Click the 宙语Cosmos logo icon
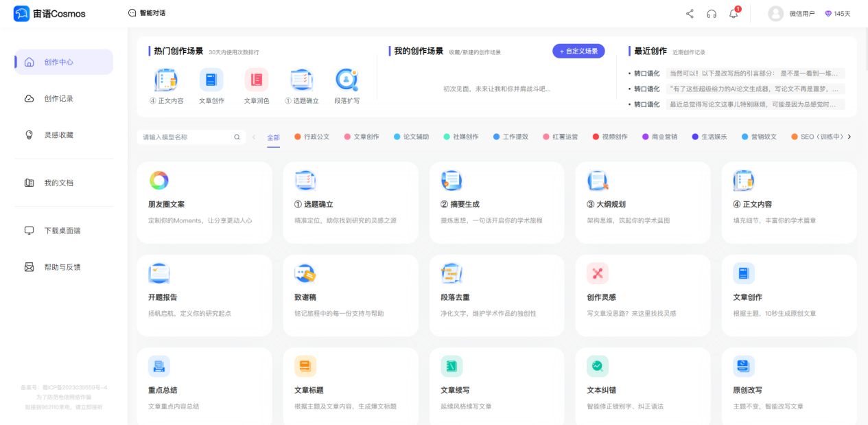 [x=21, y=14]
